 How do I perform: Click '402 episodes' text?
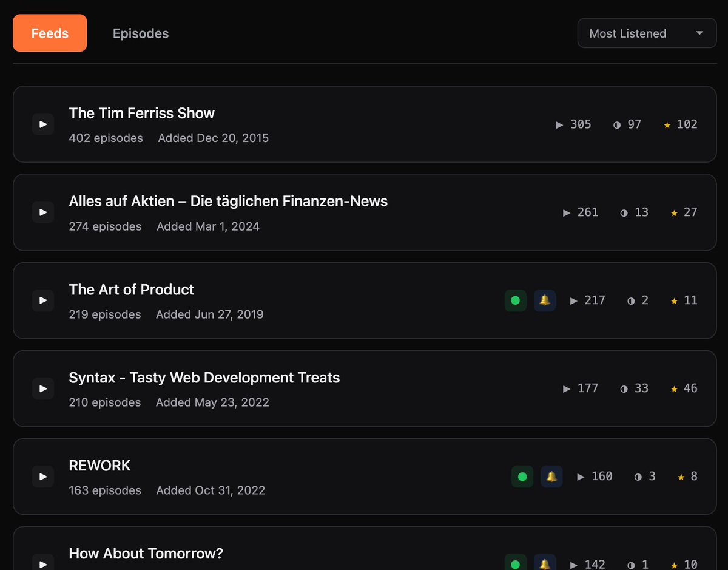pyautogui.click(x=106, y=138)
